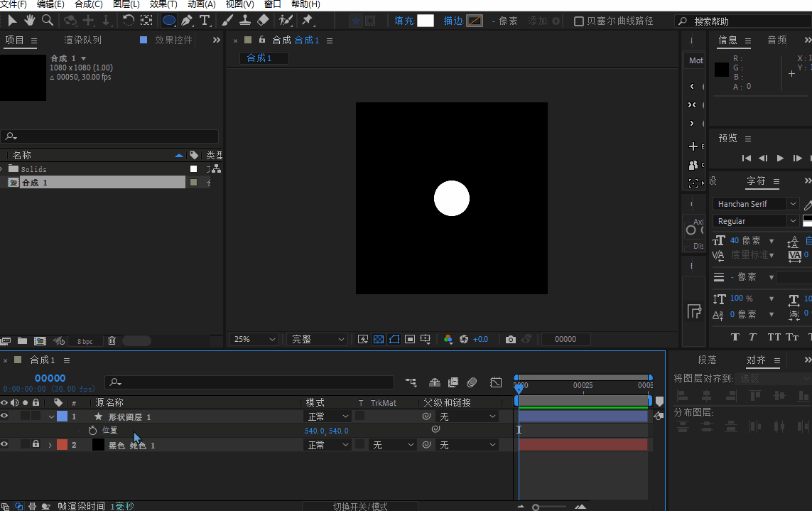Choose the Horizontal Type tool
This screenshot has height=511, width=812.
click(205, 21)
